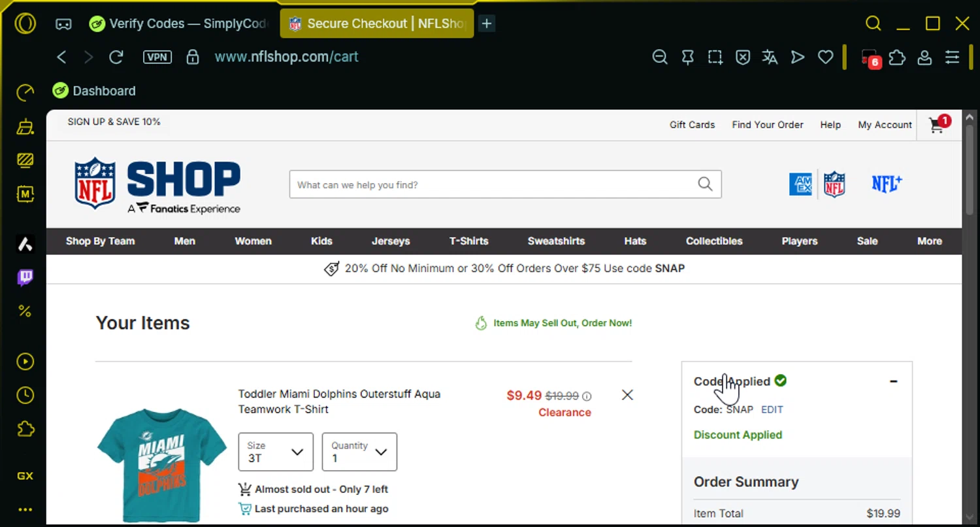
Task: Search open tabs with magnifier
Action: tap(874, 24)
